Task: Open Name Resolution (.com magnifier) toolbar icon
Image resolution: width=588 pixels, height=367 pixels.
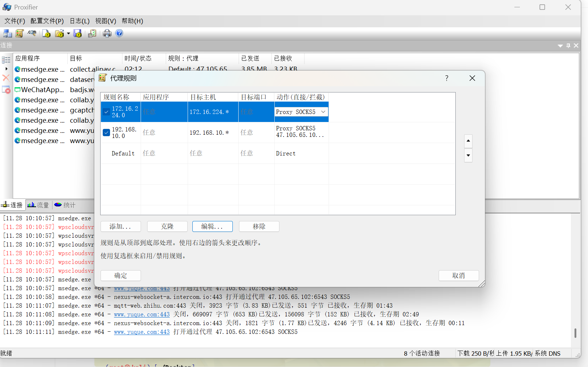Action: (x=32, y=33)
